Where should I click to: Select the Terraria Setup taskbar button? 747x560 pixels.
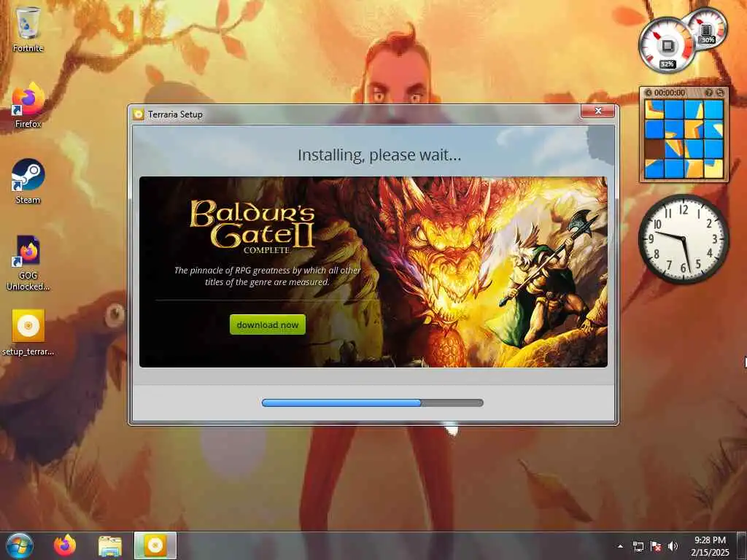tap(155, 545)
